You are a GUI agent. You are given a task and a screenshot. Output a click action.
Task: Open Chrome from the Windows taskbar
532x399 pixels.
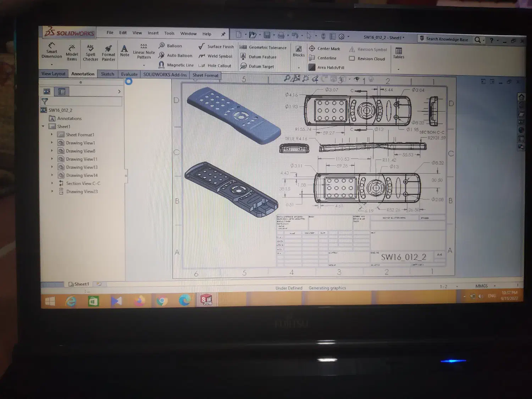click(x=162, y=301)
